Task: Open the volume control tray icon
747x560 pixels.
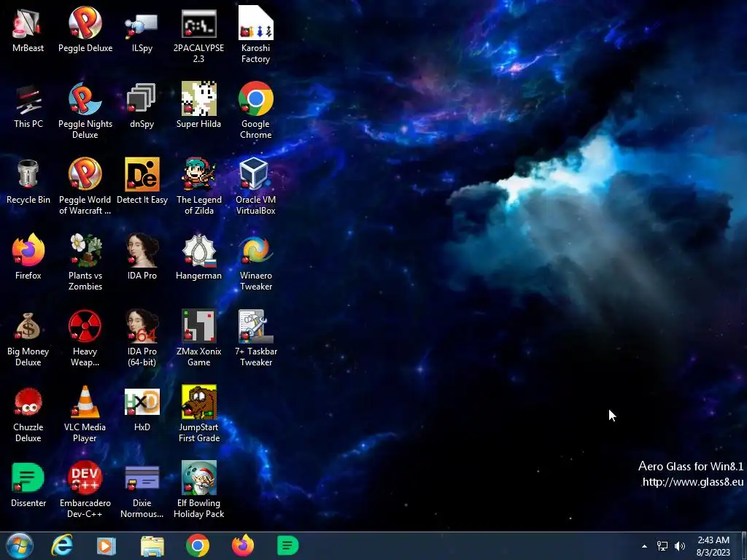Action: [x=680, y=546]
